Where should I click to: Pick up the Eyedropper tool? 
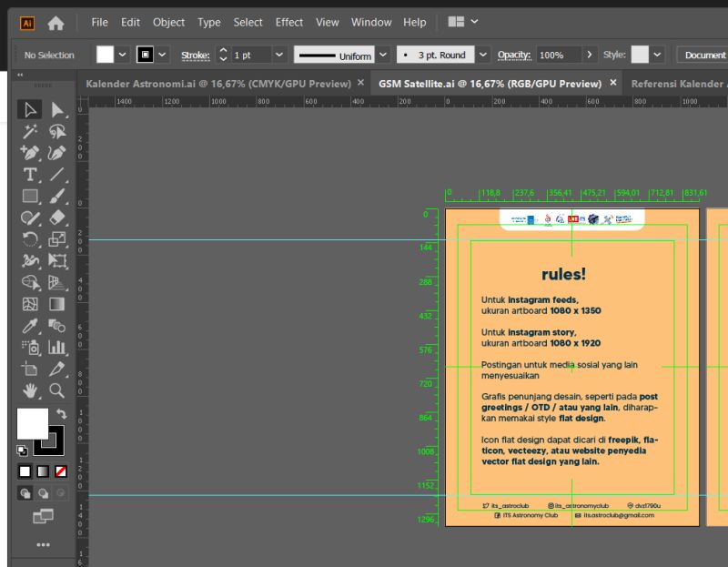pos(28,325)
